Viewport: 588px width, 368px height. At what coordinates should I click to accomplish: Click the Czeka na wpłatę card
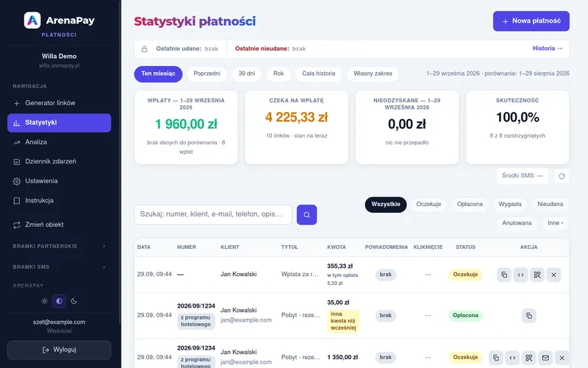(x=296, y=127)
